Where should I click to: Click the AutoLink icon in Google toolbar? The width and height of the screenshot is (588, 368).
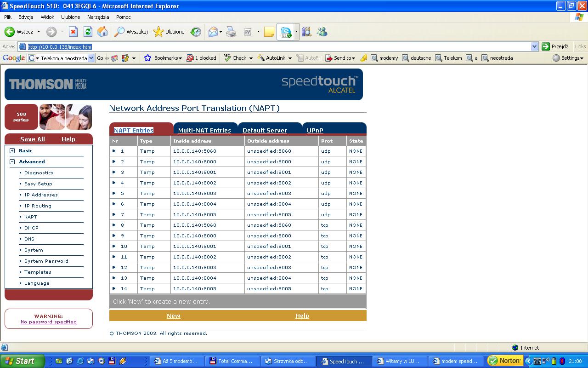pyautogui.click(x=261, y=58)
